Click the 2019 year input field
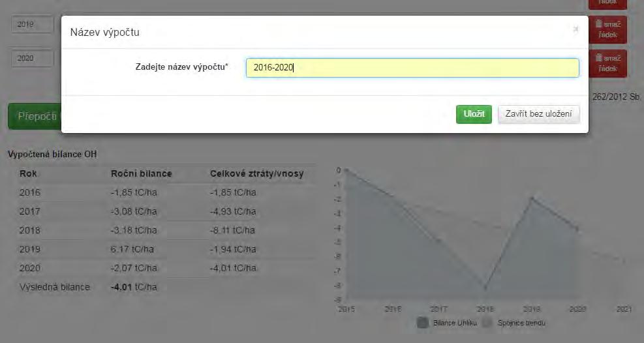The width and height of the screenshot is (644, 343). (x=33, y=24)
